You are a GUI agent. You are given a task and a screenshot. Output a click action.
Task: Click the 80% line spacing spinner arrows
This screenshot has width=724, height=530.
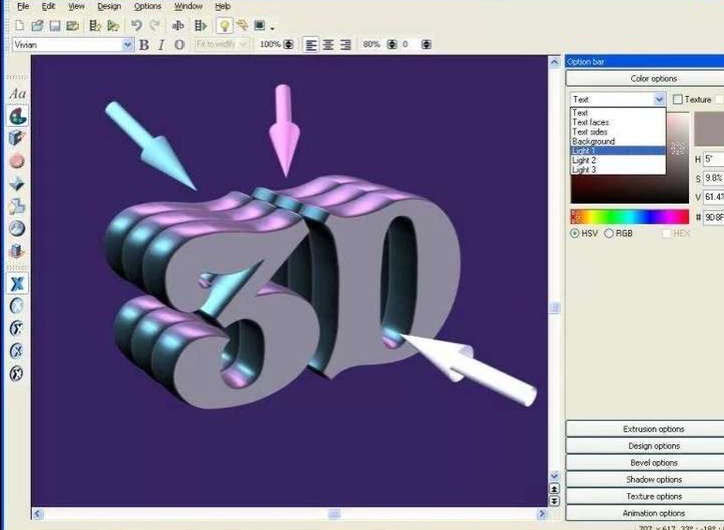coord(392,45)
